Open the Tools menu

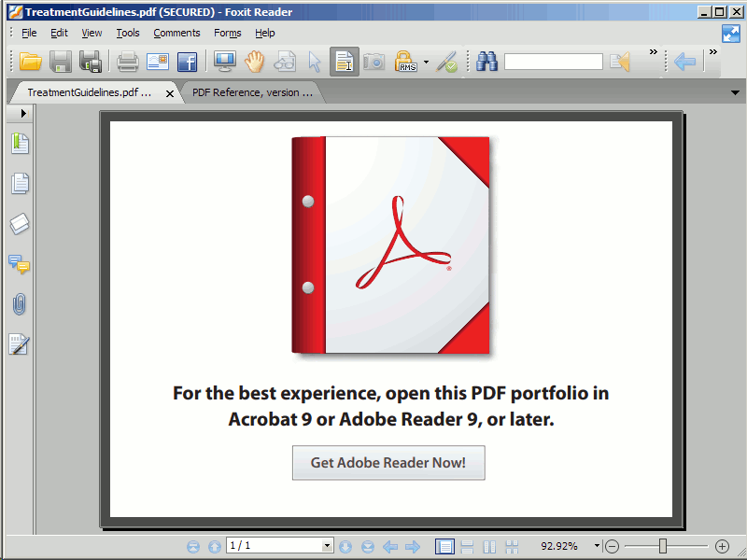(128, 33)
